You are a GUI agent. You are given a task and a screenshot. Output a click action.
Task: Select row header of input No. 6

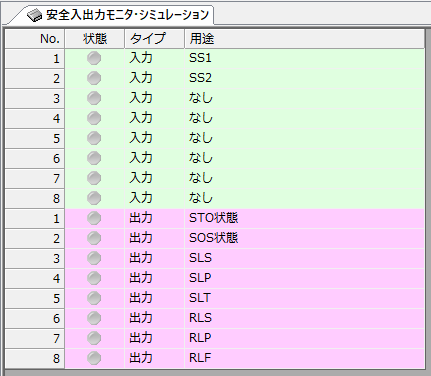(35, 158)
